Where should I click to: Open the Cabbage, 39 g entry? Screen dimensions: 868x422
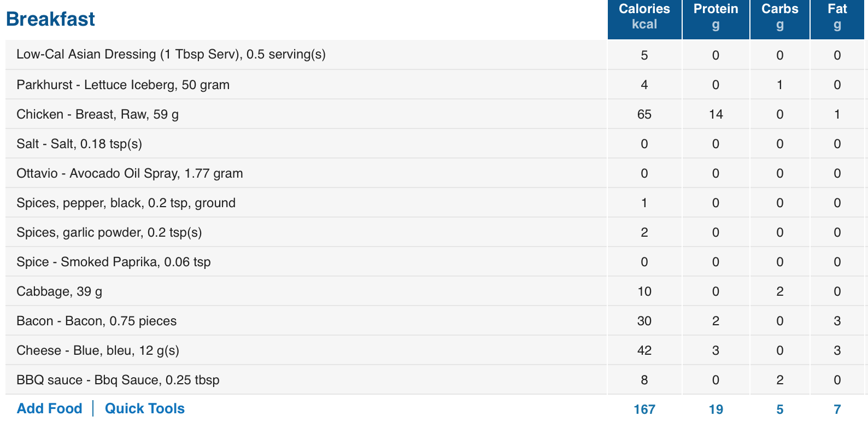(x=59, y=291)
